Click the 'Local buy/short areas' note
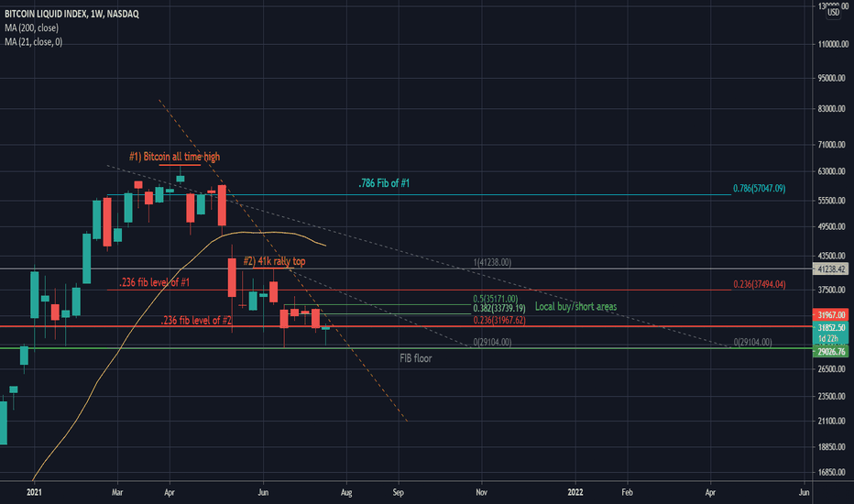This screenshot has height=504, width=854. coord(575,307)
